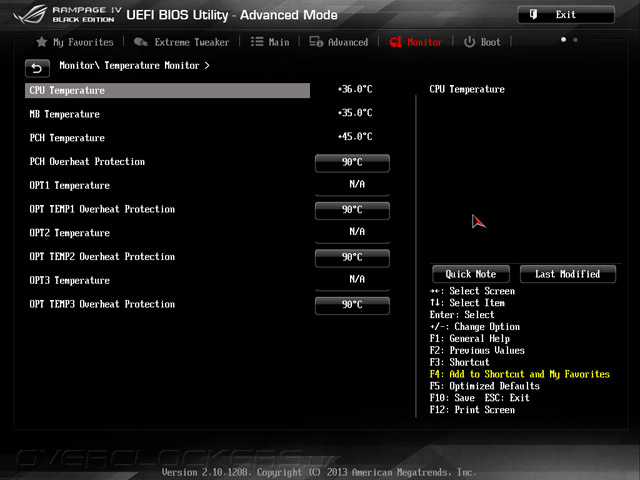Image resolution: width=640 pixels, height=480 pixels.
Task: Click the Exit button
Action: [x=566, y=15]
